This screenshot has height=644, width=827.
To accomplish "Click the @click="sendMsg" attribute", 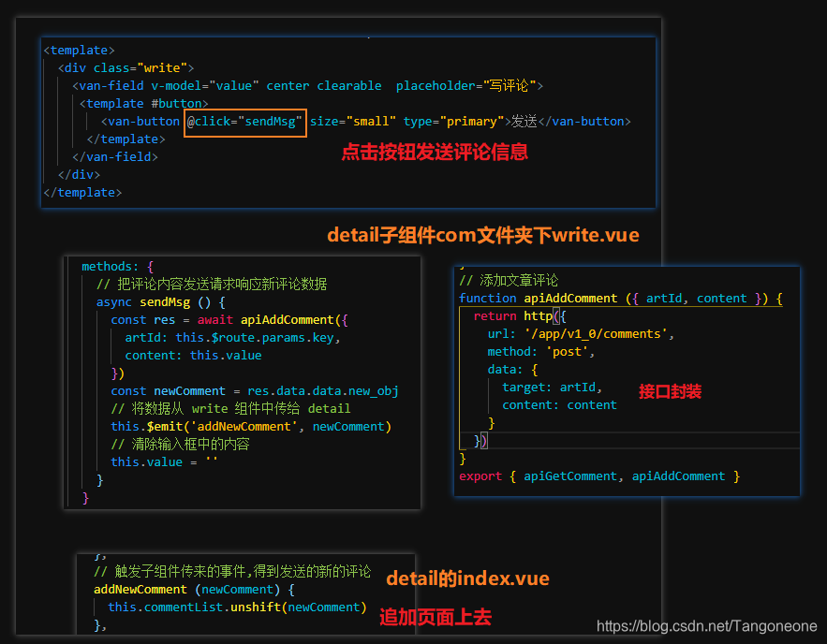I will click(244, 122).
